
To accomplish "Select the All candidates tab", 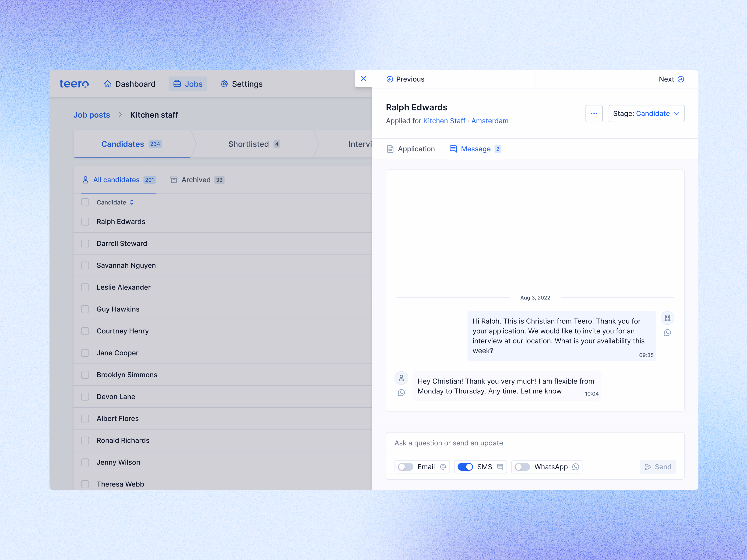I will click(119, 180).
